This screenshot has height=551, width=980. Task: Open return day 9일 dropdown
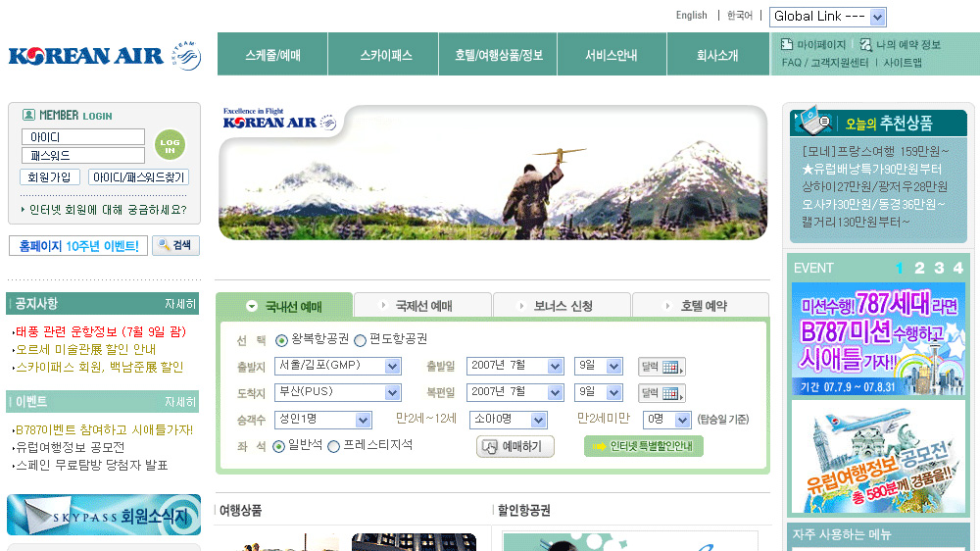598,393
